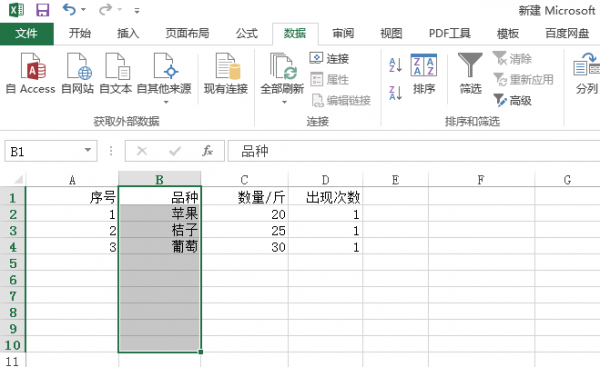This screenshot has width=600, height=367.
Task: Open the 页面布局 tab
Action: (x=187, y=33)
